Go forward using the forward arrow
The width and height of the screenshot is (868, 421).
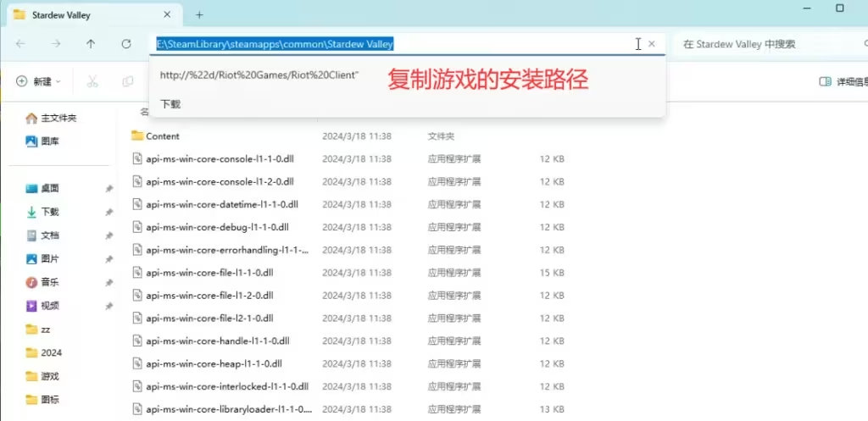click(x=56, y=44)
